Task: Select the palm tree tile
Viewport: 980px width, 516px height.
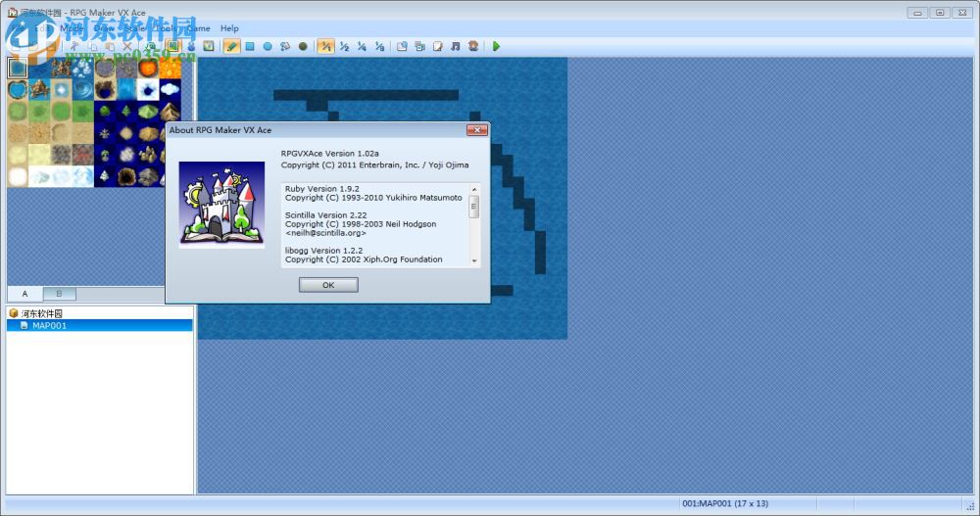Action: tap(105, 155)
